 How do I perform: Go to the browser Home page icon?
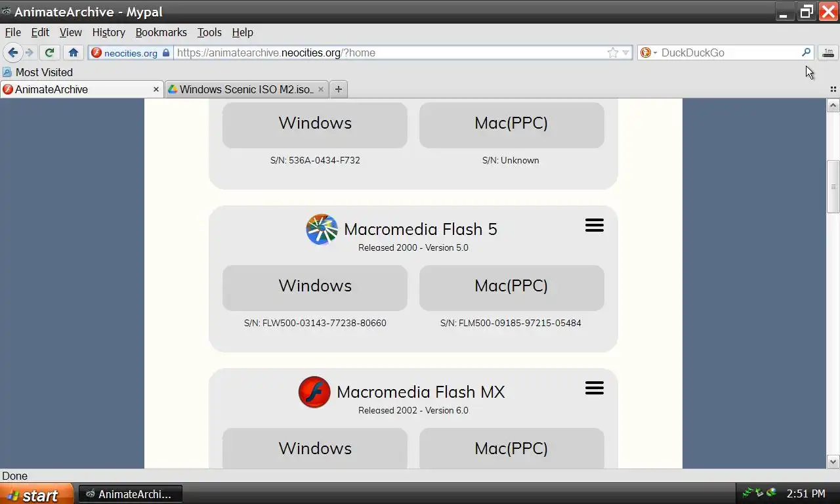click(x=73, y=52)
